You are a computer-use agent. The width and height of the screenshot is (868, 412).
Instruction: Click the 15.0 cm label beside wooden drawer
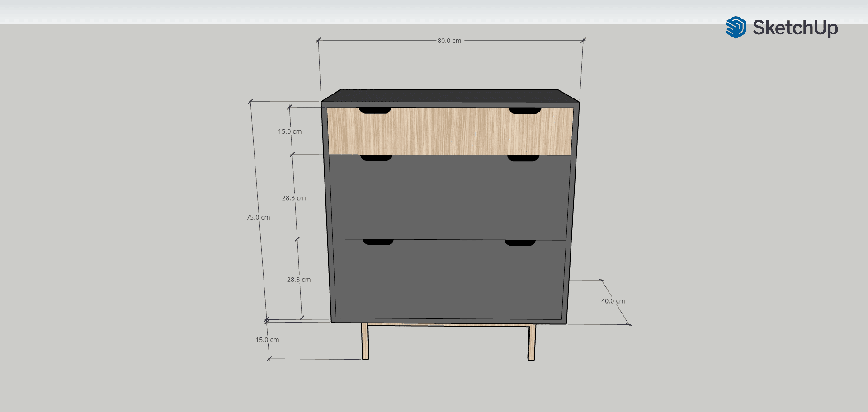290,131
